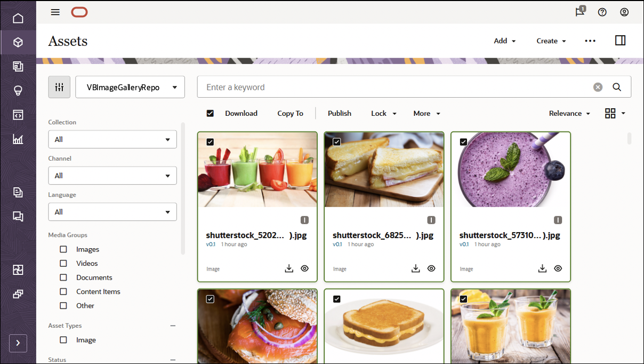Open the user profile icon

(x=624, y=12)
